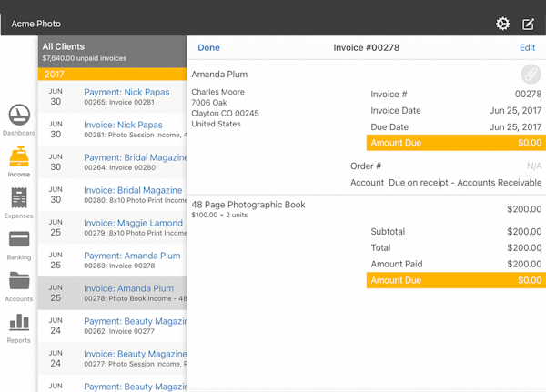Click the Amanda Plum client name

[219, 75]
